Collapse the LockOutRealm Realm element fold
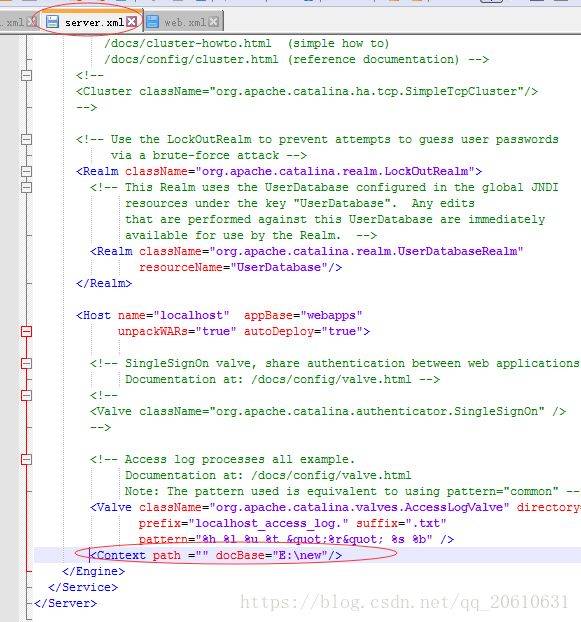 click(x=26, y=171)
